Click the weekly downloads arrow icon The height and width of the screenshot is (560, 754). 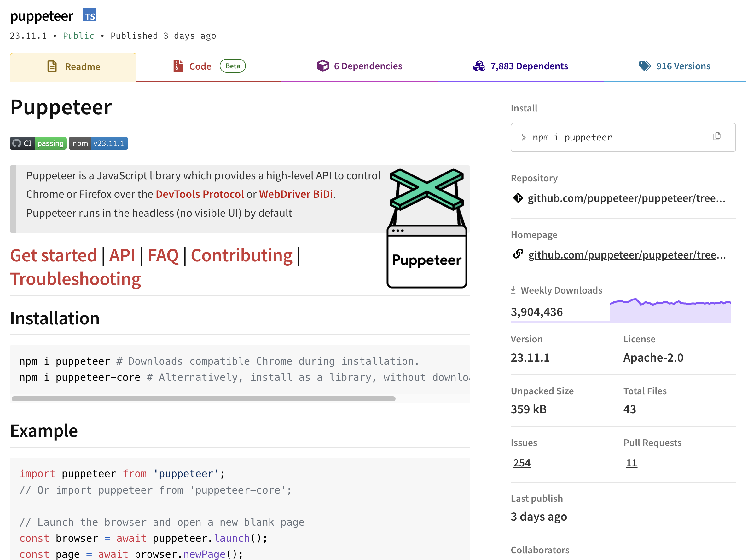point(513,290)
